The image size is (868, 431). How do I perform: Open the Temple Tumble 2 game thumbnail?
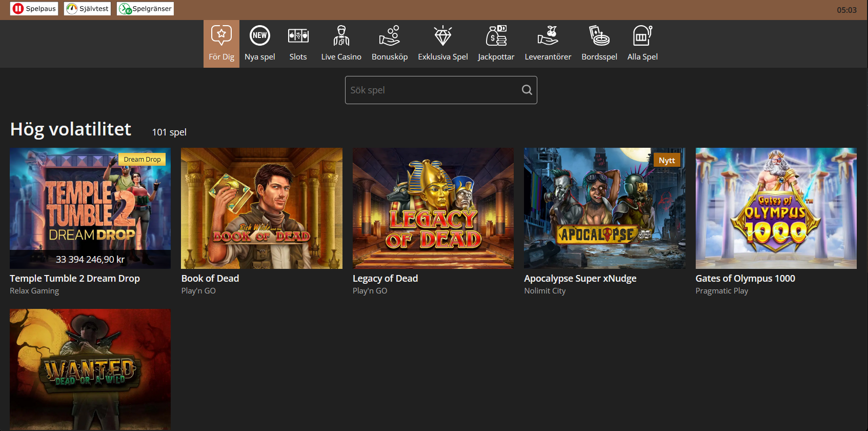tap(90, 208)
